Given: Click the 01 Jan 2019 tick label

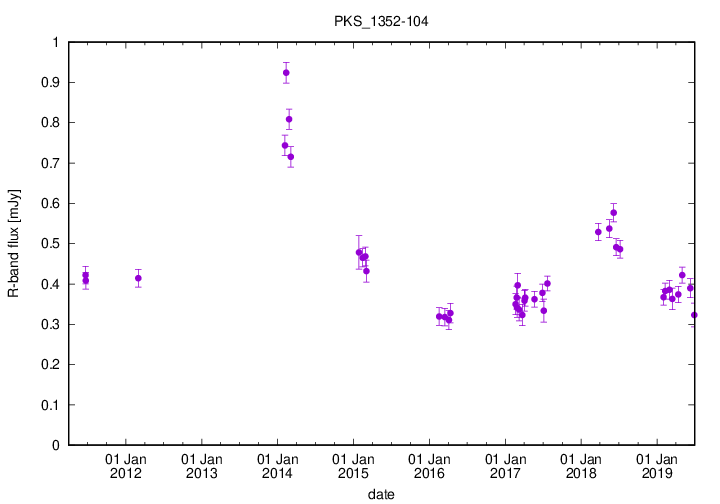Looking at the screenshot, I should (656, 465).
